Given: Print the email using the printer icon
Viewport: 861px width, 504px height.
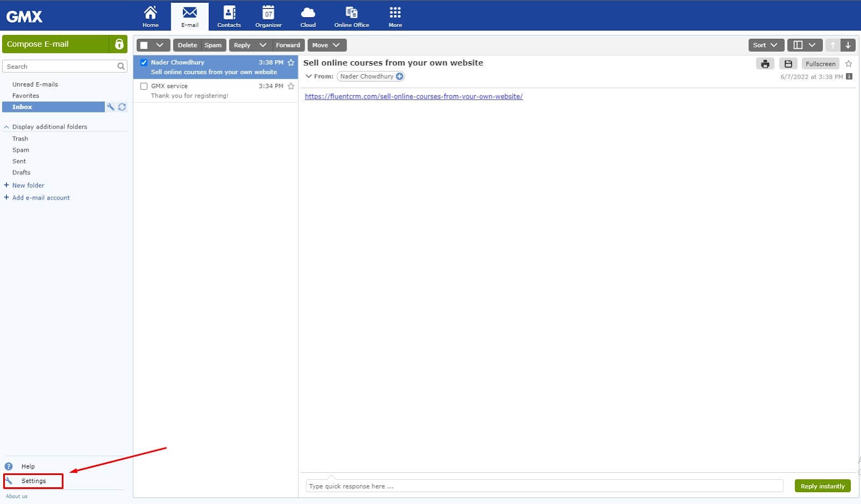Looking at the screenshot, I should click(765, 64).
